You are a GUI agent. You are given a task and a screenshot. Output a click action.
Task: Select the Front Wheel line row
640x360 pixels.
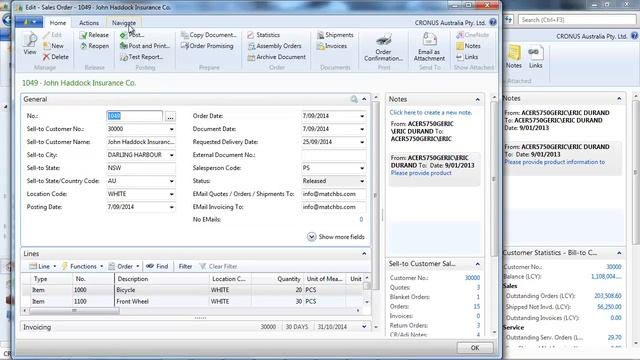tap(192, 301)
